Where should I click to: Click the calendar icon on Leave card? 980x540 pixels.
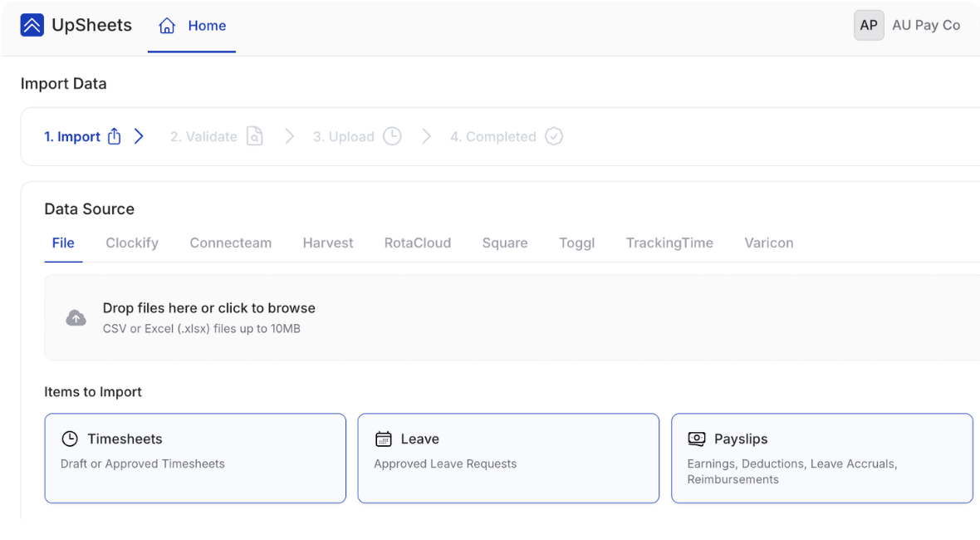pos(382,438)
